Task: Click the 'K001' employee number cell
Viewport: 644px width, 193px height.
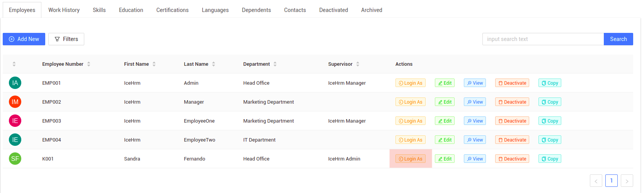Action: pyautogui.click(x=48, y=159)
